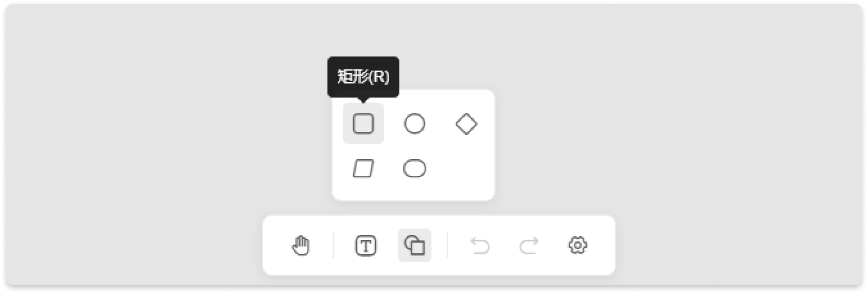Click the empty slot in the shapes popup
Image resolution: width=868 pixels, height=294 pixels.
(466, 169)
